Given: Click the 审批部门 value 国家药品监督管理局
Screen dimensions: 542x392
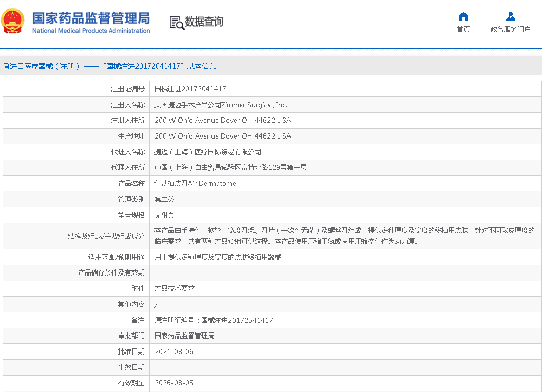Looking at the screenshot, I should pos(184,336).
